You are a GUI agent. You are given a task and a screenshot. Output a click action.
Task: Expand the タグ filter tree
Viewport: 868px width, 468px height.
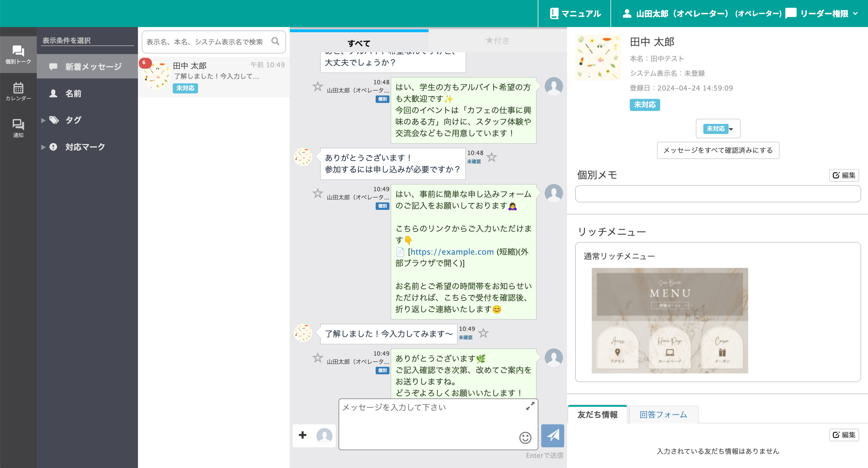[x=43, y=120]
